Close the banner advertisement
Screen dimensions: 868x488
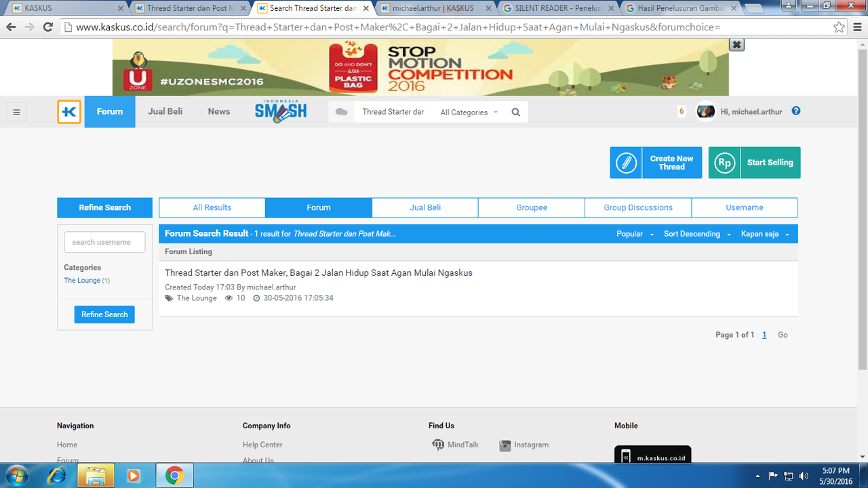point(737,45)
